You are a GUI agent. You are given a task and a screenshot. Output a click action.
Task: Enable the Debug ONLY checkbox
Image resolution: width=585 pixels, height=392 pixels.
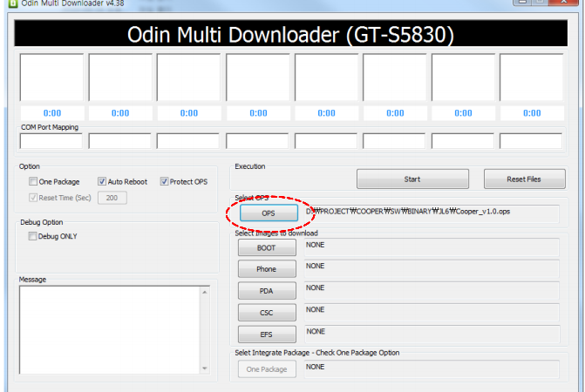(x=33, y=236)
